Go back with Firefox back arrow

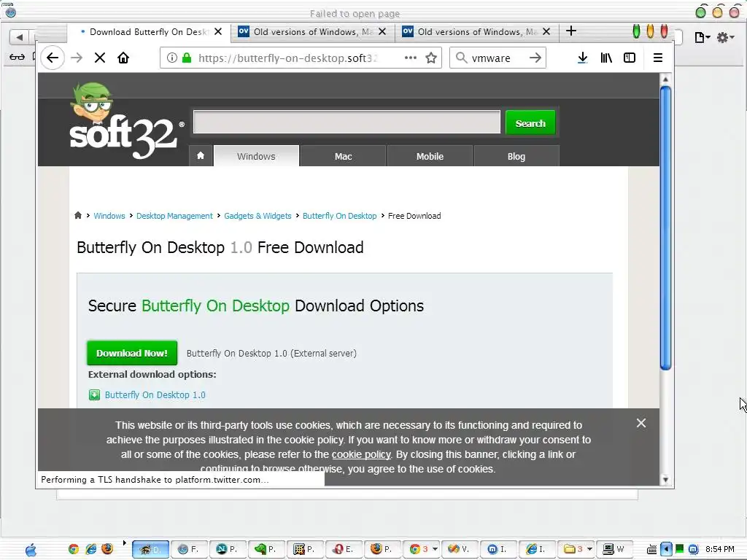53,58
